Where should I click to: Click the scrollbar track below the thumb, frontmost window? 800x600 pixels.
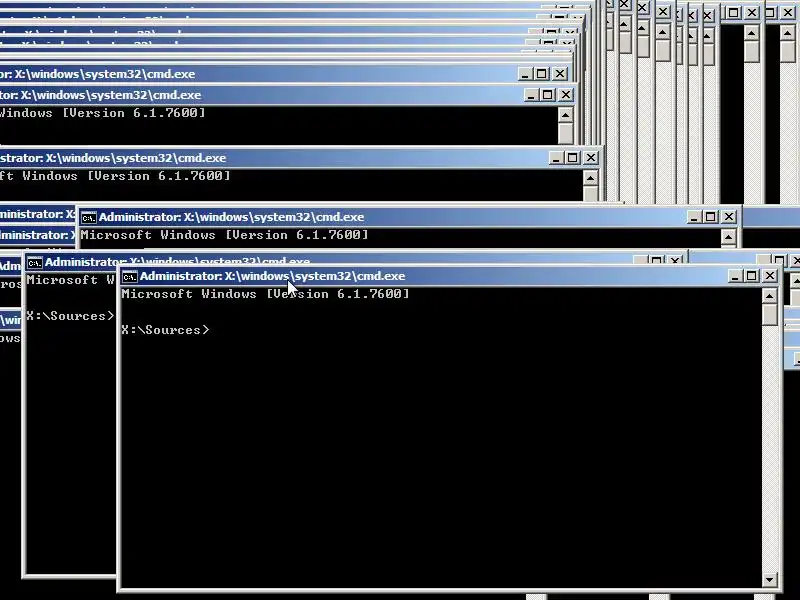(x=769, y=449)
